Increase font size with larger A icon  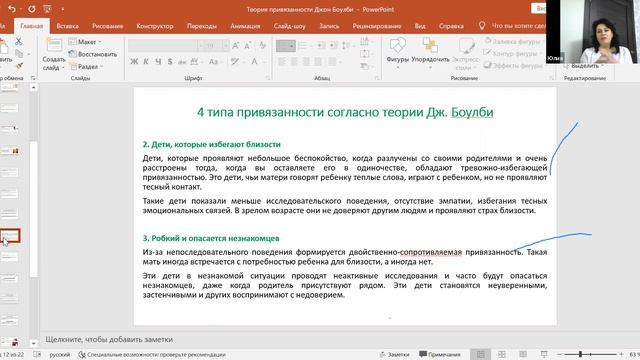point(236,46)
